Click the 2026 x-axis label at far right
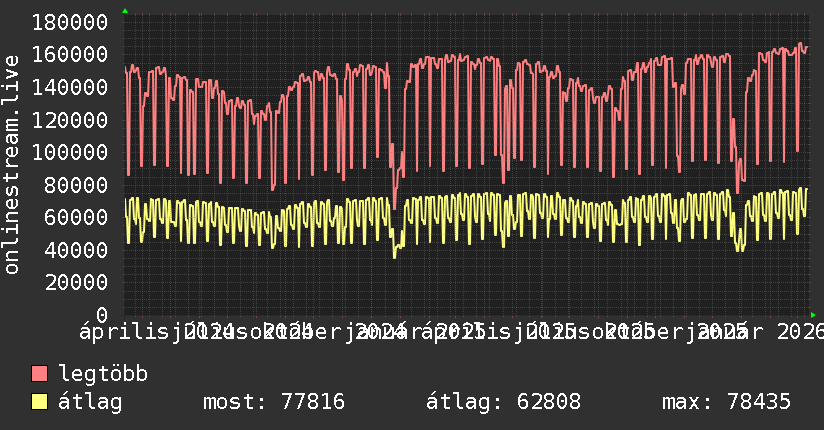 tap(800, 332)
